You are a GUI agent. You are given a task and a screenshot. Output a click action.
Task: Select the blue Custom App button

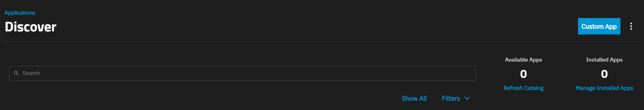point(599,26)
